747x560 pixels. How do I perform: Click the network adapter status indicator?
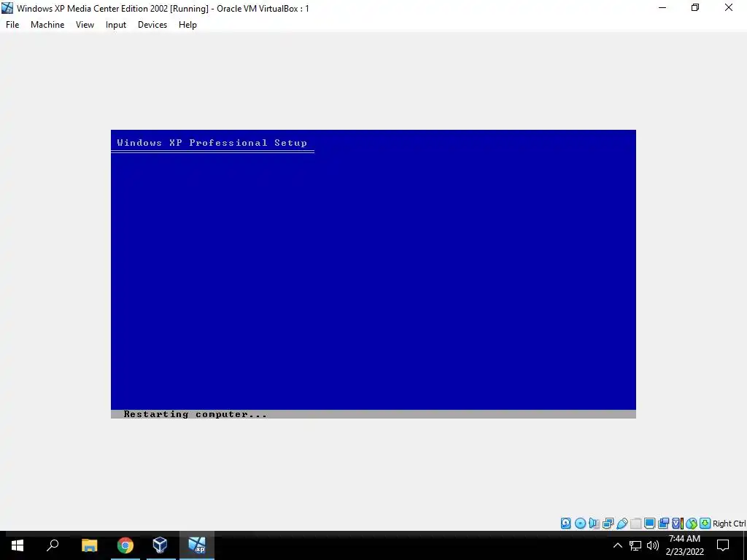coord(608,524)
